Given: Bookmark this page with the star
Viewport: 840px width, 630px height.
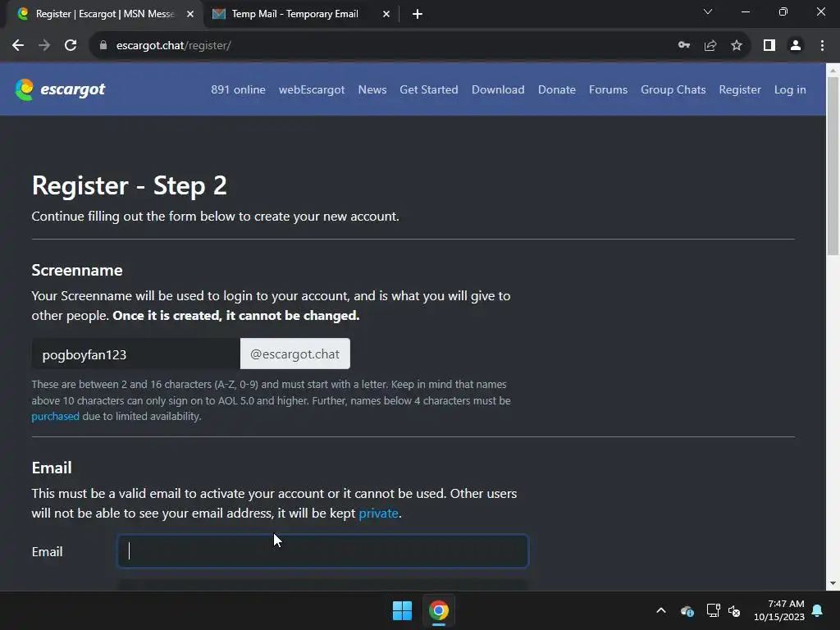Looking at the screenshot, I should (x=737, y=46).
